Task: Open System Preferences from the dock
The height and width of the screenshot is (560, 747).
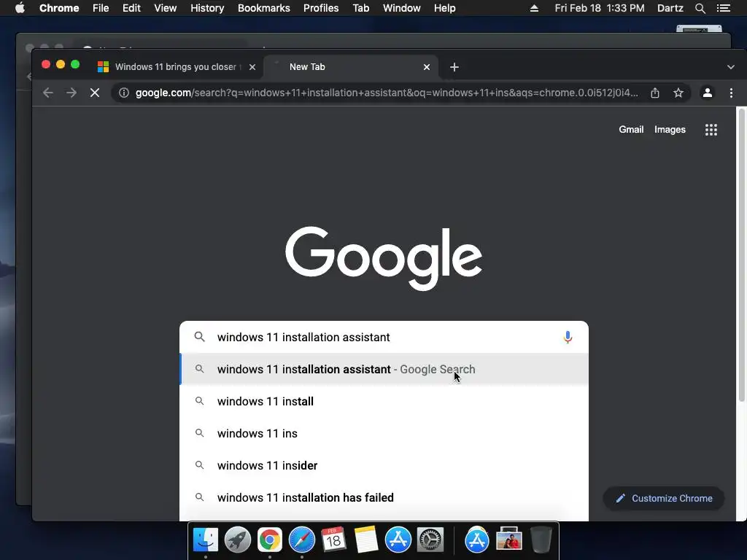Action: pos(430,540)
